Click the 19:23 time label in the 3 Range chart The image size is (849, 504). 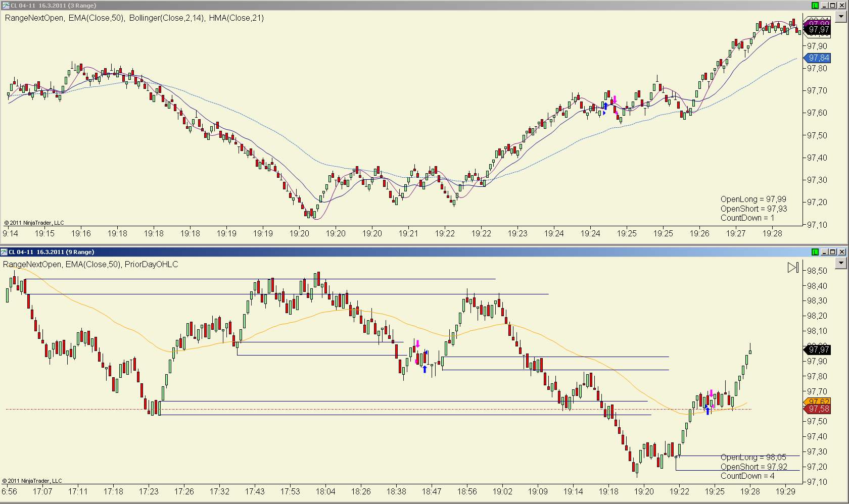(x=517, y=234)
